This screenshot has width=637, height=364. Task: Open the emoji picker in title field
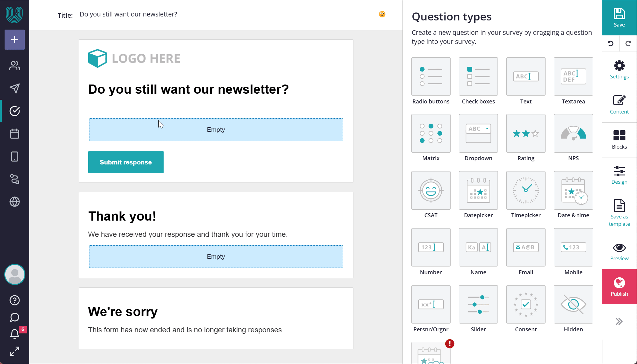pos(382,14)
